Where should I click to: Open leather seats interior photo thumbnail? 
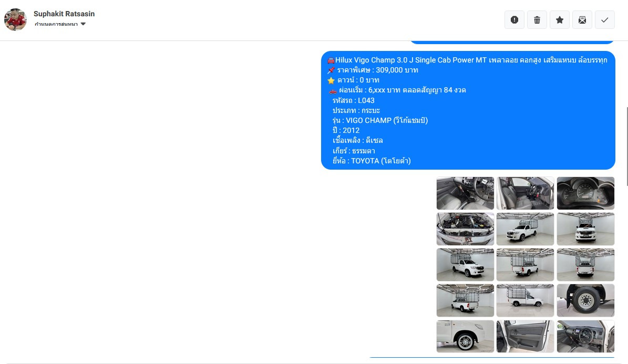(525, 193)
